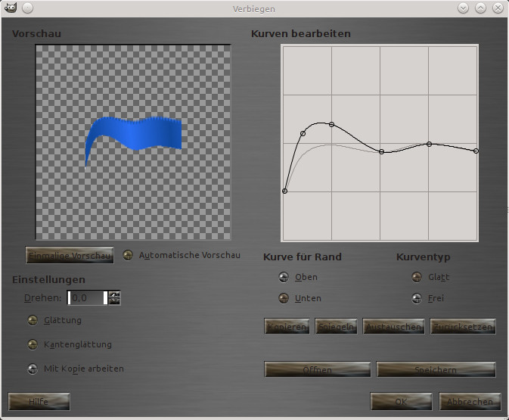Choose the Frei curve type
The width and height of the screenshot is (509, 420).
coord(417,298)
